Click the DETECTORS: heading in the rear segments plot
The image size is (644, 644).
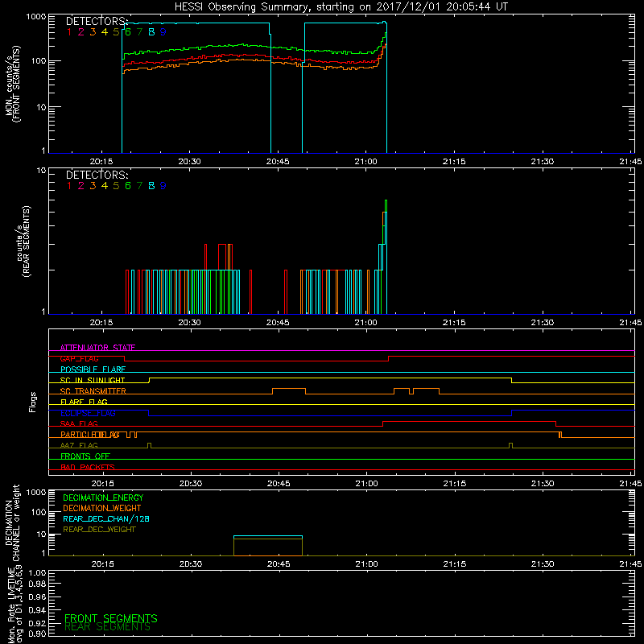[x=97, y=175]
